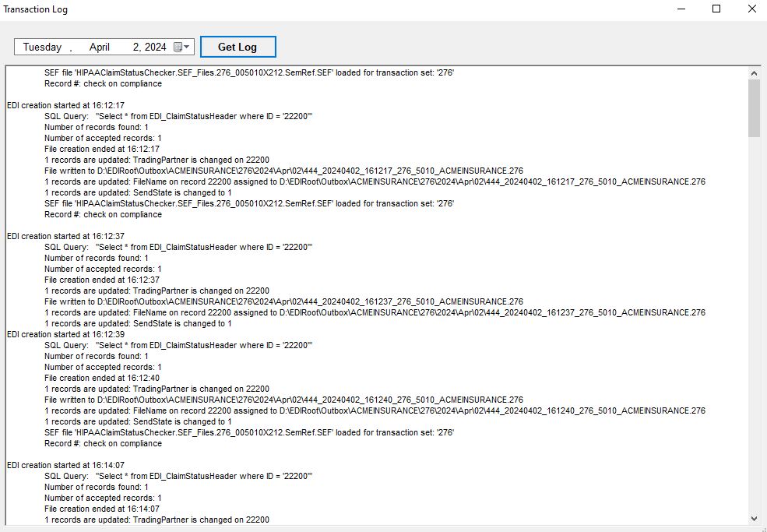Click FileName assigned line for 161237 file

375,313
